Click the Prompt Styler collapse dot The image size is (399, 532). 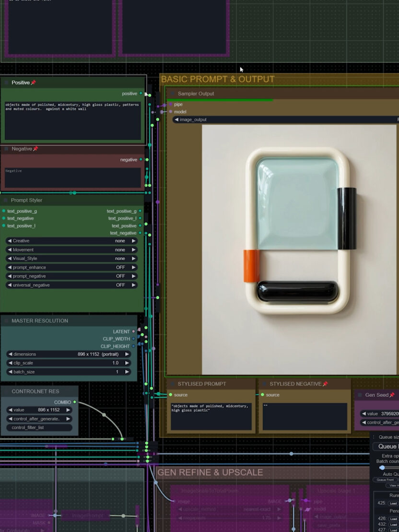[6, 201]
